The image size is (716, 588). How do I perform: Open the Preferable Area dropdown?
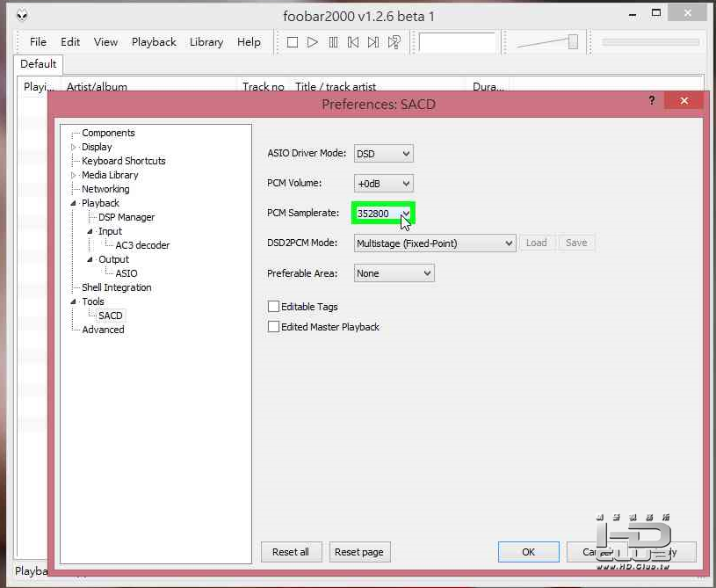tap(394, 273)
